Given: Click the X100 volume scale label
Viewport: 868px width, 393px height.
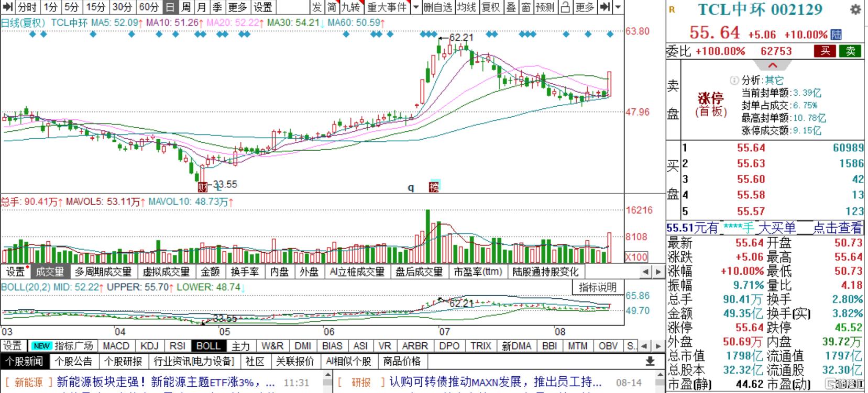Looking at the screenshot, I should click(636, 257).
